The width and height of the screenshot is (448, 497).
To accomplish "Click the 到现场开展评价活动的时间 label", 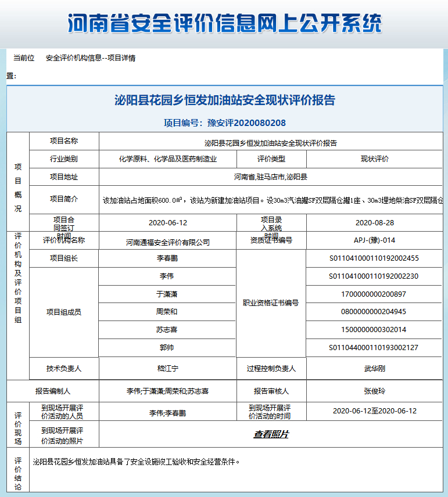I will [x=270, y=412].
